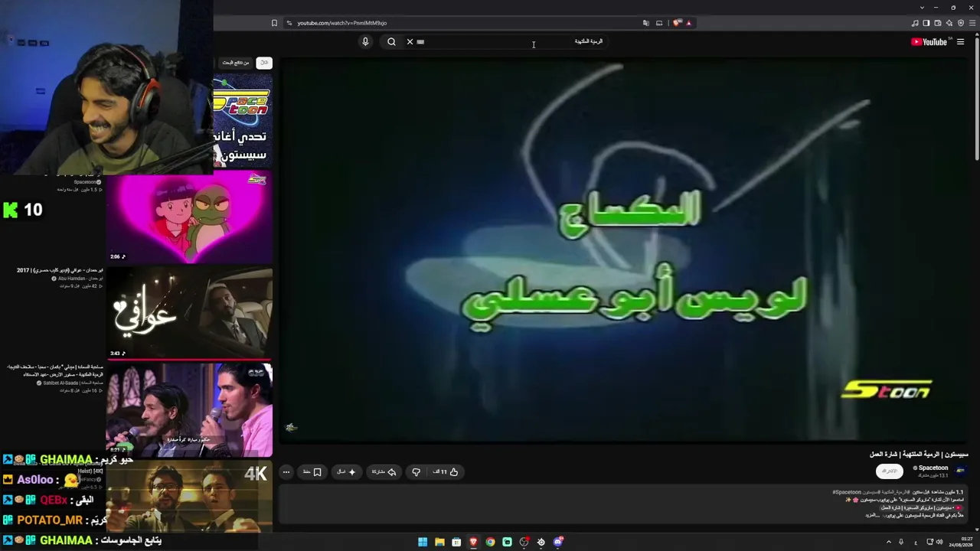The image size is (980, 551).
Task: Dislike the video with thumbs down
Action: click(416, 472)
